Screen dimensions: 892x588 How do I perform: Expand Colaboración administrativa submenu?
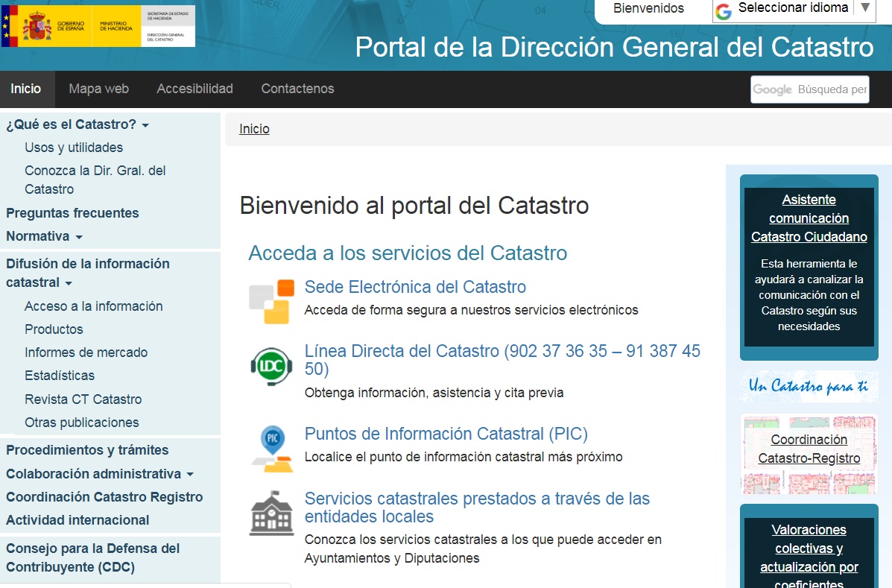coord(100,474)
